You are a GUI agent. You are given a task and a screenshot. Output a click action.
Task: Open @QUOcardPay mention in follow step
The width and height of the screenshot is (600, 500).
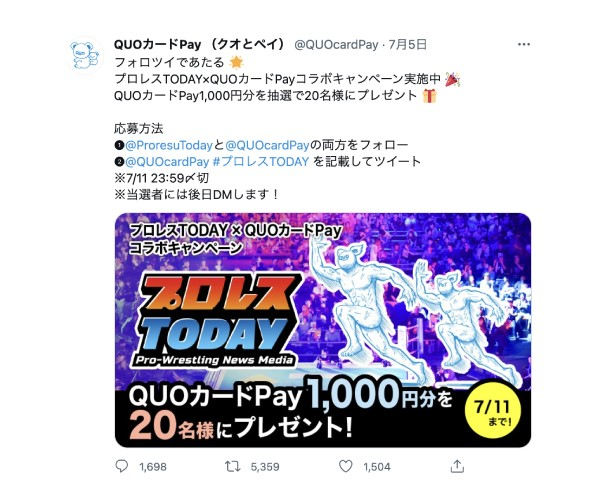tap(267, 145)
